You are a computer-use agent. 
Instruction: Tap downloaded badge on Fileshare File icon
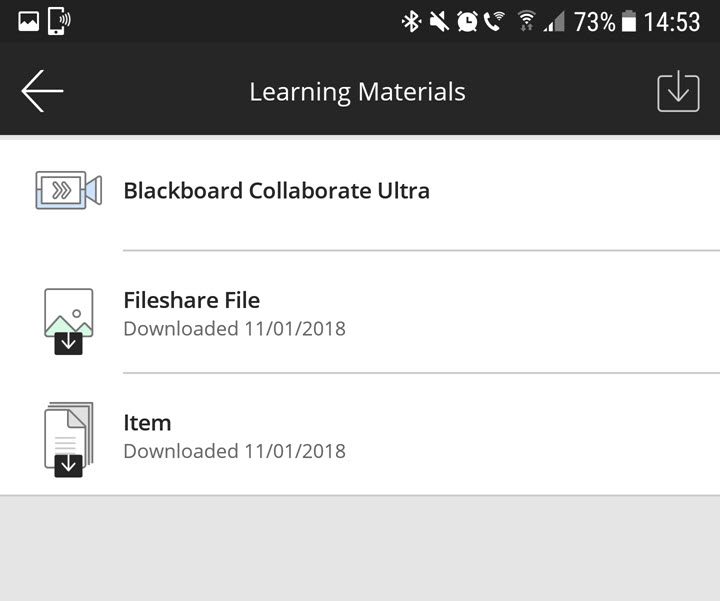pos(68,343)
